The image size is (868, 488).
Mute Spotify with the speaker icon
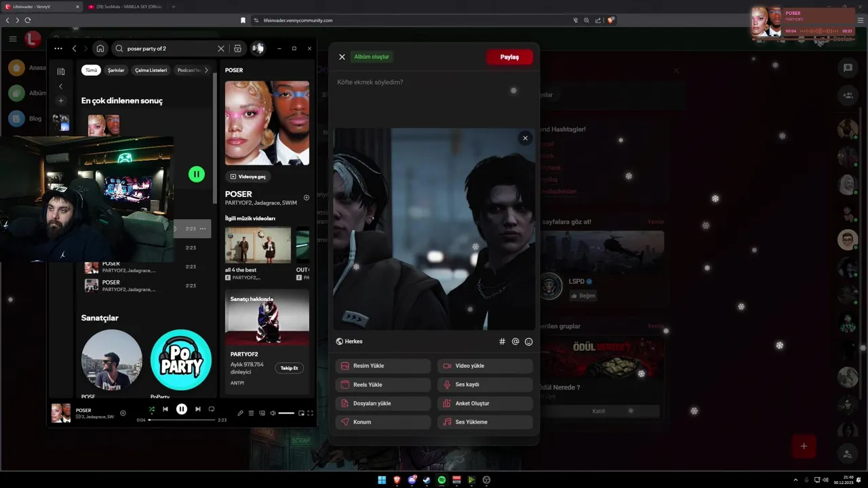pyautogui.click(x=273, y=413)
